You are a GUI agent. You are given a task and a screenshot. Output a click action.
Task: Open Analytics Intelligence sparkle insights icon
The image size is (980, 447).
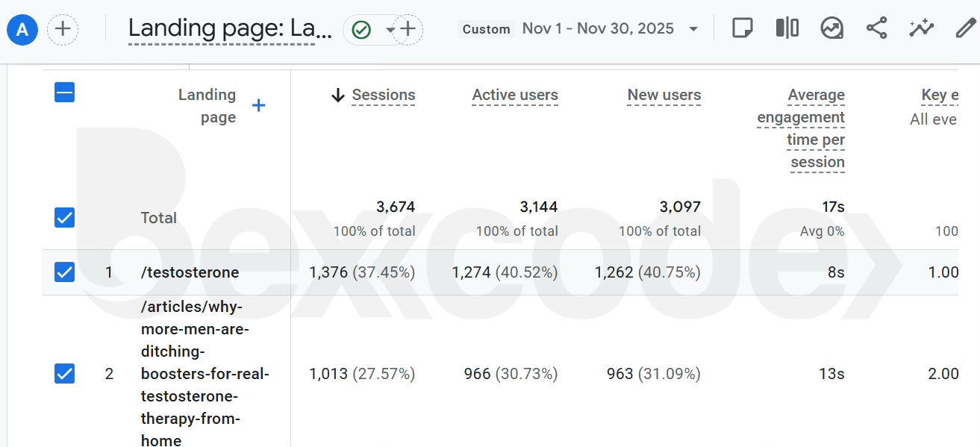click(921, 28)
